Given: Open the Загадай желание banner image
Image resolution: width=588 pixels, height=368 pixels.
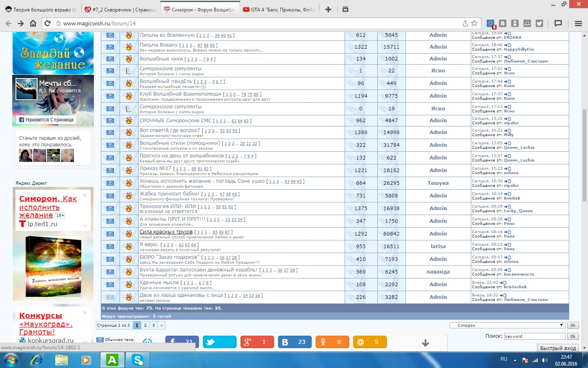Looking at the screenshot, I should click(x=53, y=53).
